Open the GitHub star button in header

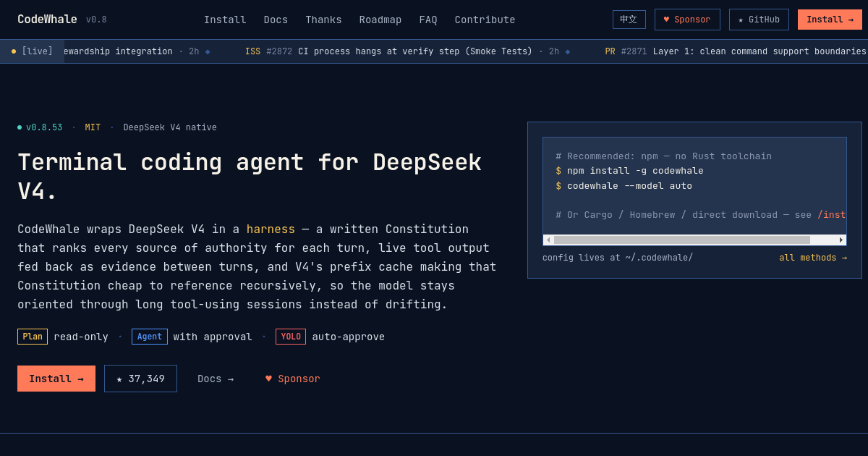tap(759, 20)
